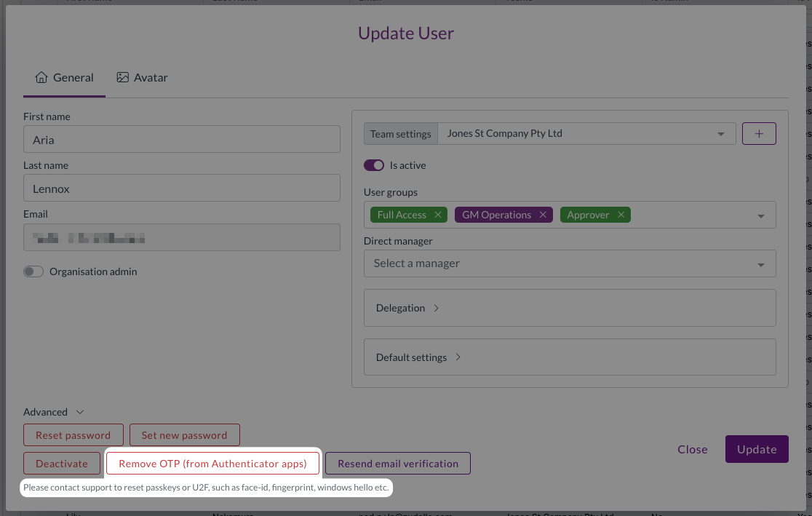
Task: Remove the Full Access group tag
Action: (x=437, y=215)
